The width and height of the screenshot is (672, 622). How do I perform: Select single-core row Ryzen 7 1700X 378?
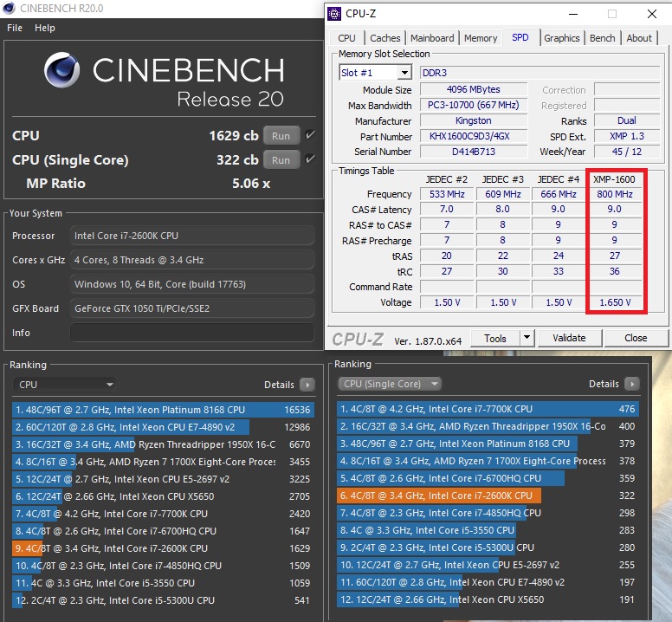point(488,461)
